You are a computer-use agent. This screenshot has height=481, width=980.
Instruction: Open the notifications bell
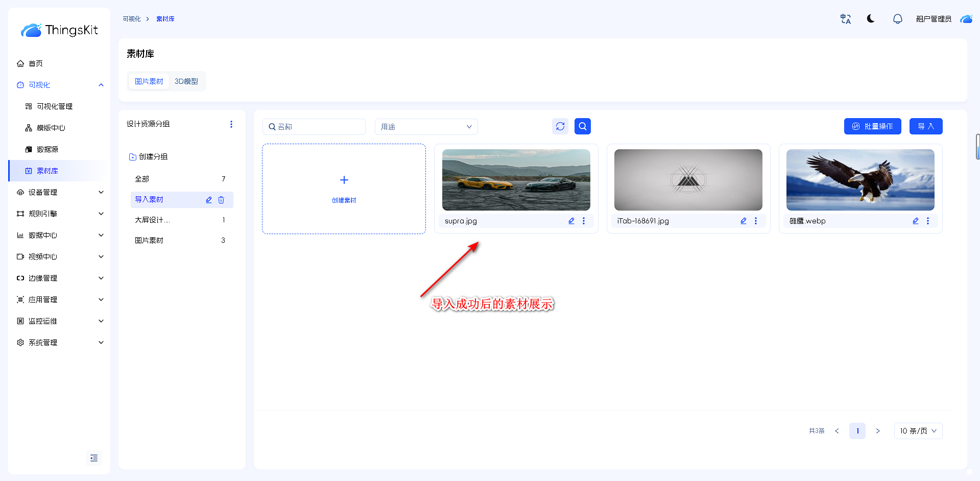click(x=897, y=19)
